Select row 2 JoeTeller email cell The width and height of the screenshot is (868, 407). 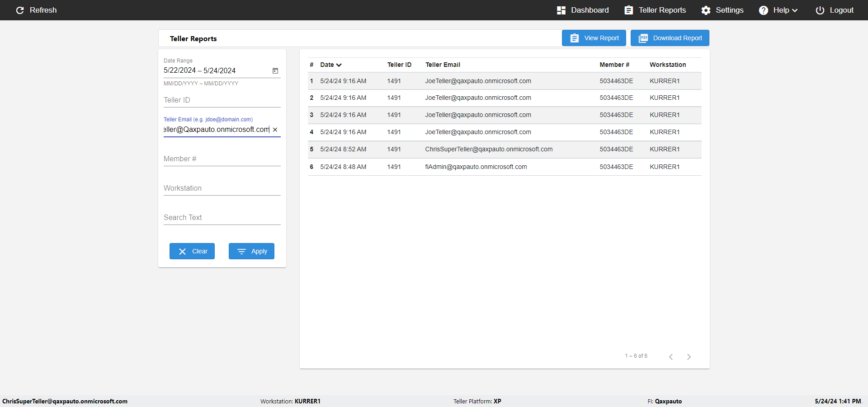[x=478, y=98]
